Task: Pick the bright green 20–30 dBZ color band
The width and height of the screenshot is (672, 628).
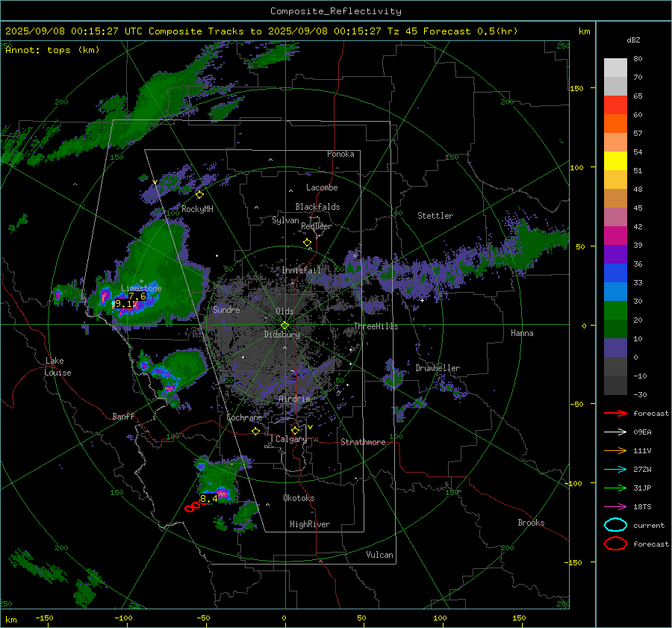Action: (x=615, y=311)
